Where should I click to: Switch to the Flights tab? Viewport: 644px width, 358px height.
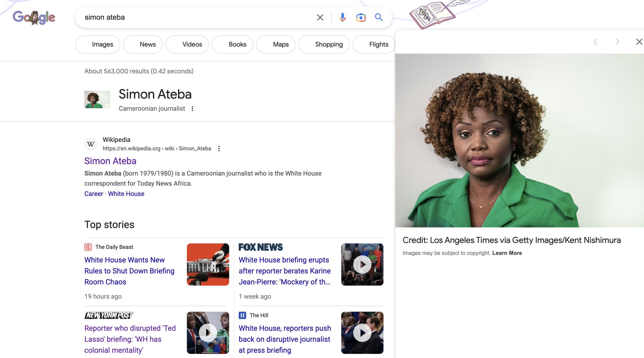[374, 44]
